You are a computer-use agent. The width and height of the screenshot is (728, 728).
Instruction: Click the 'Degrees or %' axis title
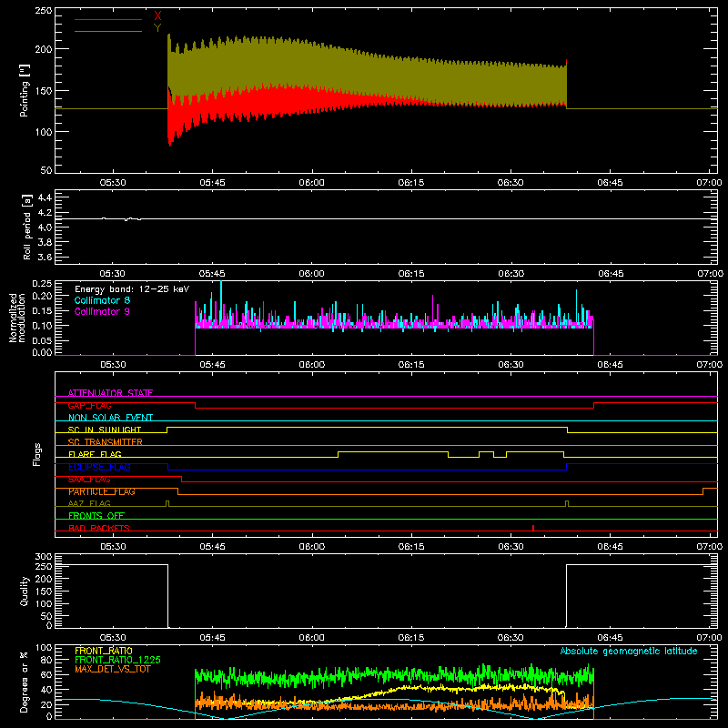[25, 682]
